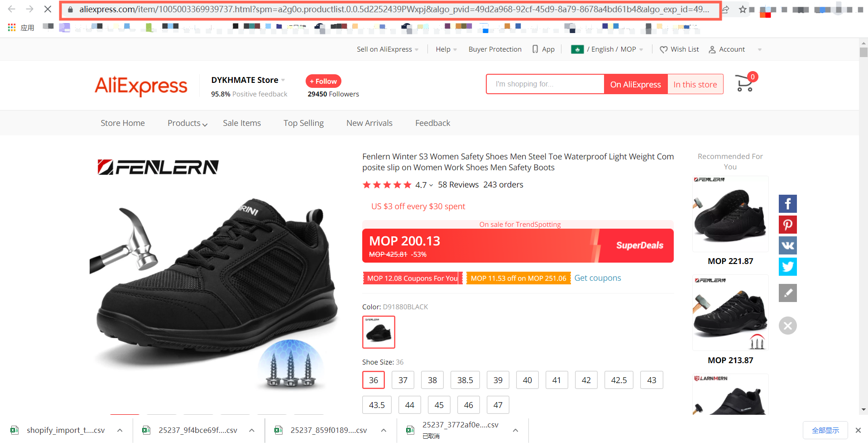Click the AliExpress logo
The width and height of the screenshot is (868, 446).
click(x=141, y=85)
